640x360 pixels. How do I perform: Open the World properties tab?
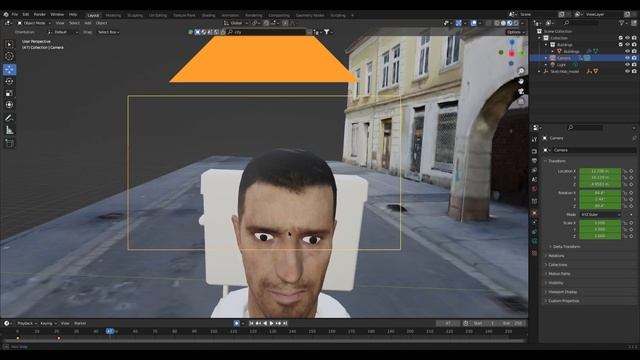pos(534,189)
